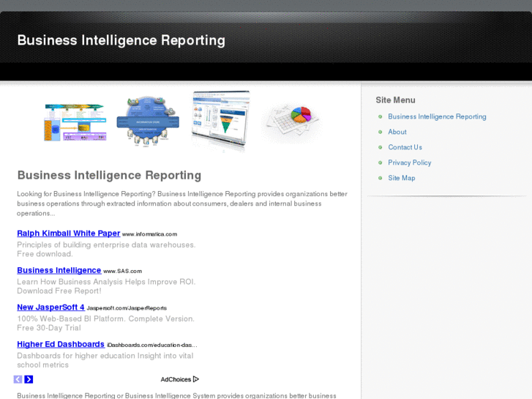Open the New JasperSoft 4 ad link
Screen dimensions: 532x399
coord(50,307)
